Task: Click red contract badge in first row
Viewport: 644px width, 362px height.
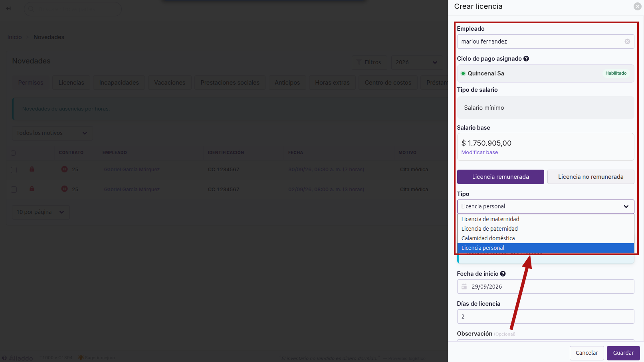Action: pos(64,169)
